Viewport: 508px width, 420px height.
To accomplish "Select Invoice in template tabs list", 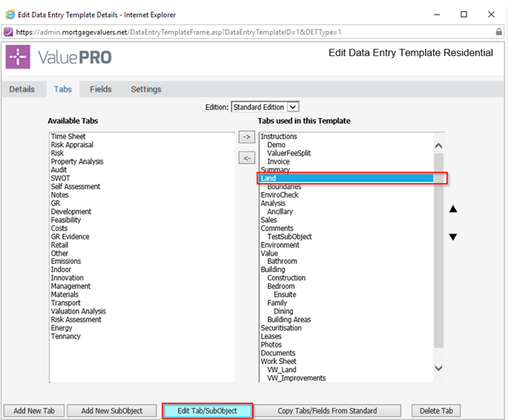I will point(278,162).
